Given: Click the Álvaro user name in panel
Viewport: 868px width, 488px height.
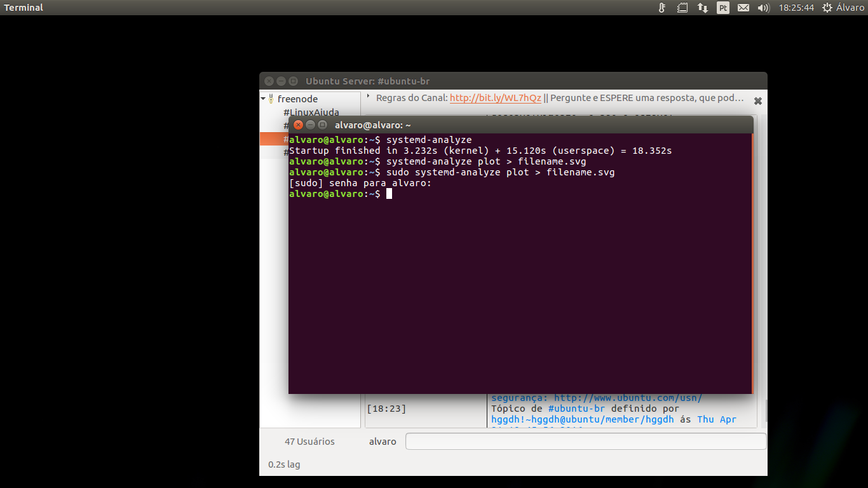Looking at the screenshot, I should [850, 8].
